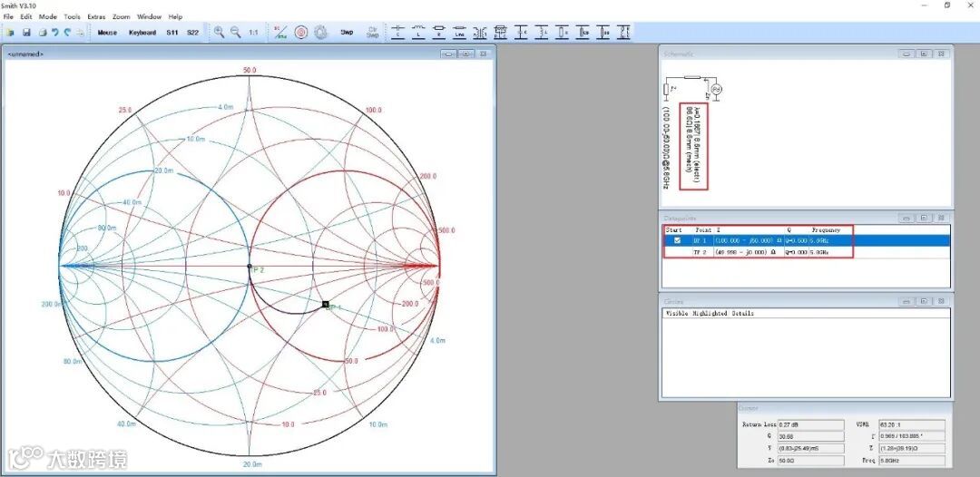Image resolution: width=980 pixels, height=477 pixels.
Task: Insert a series transmission line element
Action: [459, 32]
